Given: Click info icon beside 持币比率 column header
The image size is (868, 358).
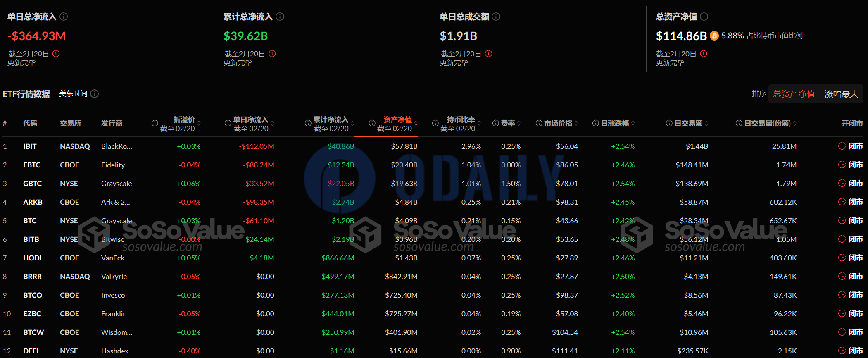Looking at the screenshot, I should [435, 123].
